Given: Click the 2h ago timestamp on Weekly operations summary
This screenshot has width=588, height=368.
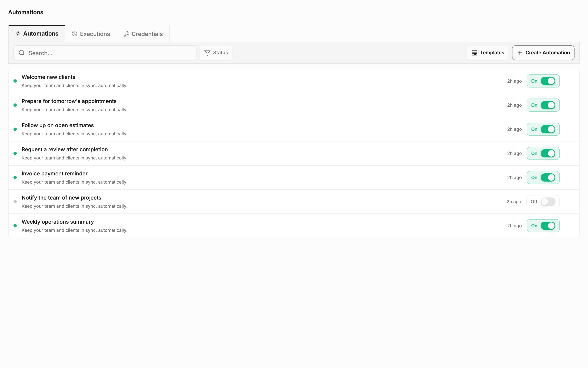Looking at the screenshot, I should click(514, 226).
